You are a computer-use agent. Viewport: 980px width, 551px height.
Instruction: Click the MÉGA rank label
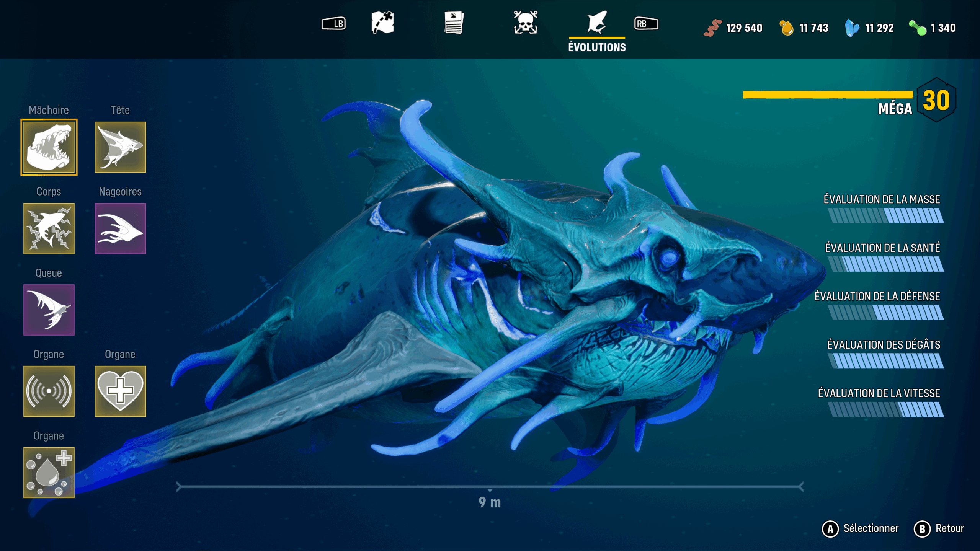pos(895,109)
